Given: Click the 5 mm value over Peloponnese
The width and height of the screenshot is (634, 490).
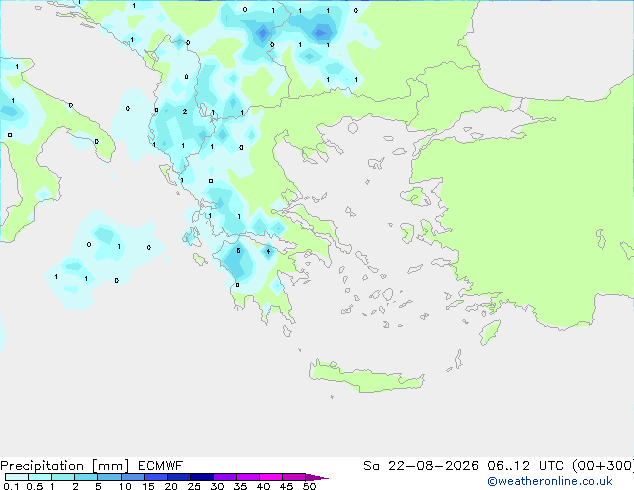Looking at the screenshot, I should [238, 251].
